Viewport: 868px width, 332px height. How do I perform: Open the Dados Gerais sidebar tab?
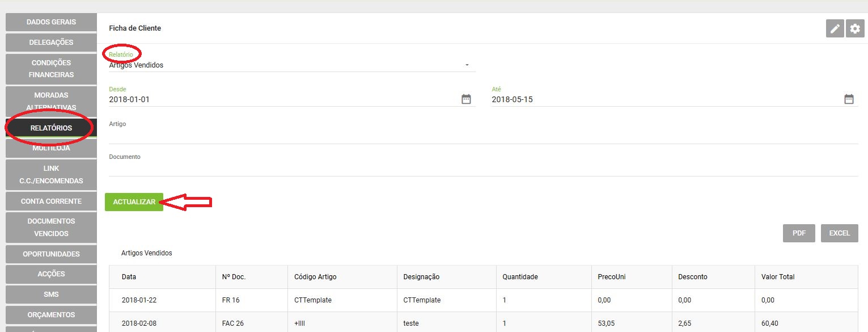(51, 22)
